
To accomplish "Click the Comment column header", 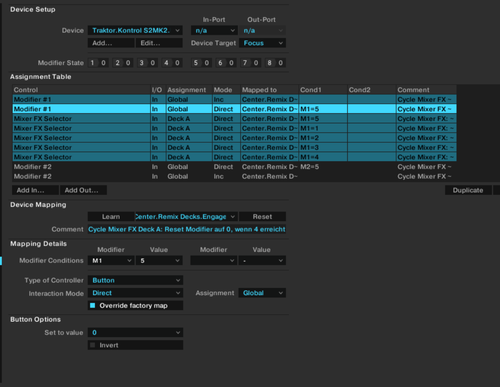I will 426,90.
